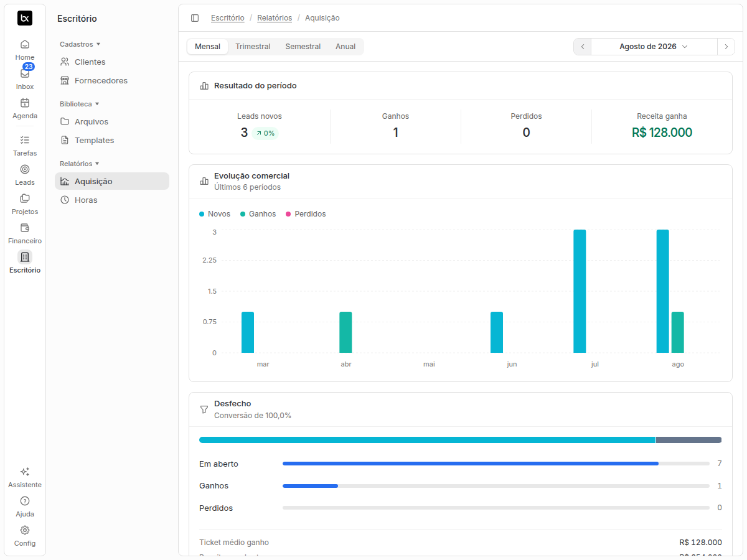Open the Financeiro wallet icon

[25, 228]
